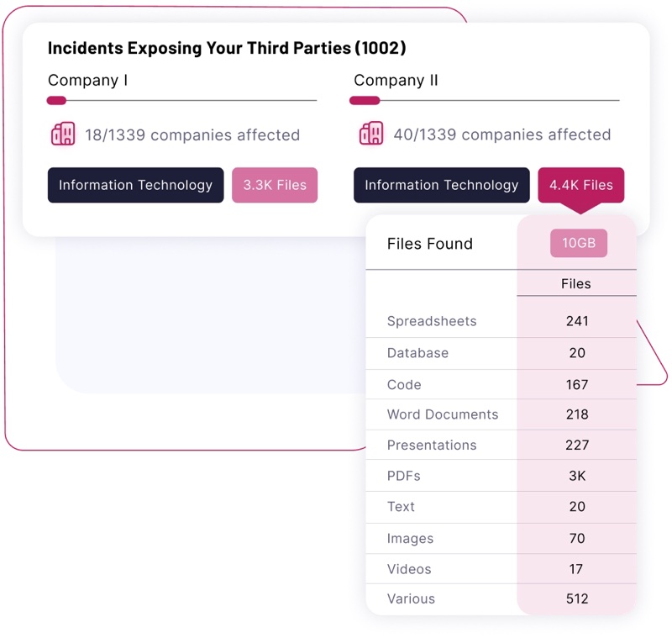Select the Database row
The width and height of the screenshot is (672, 638).
pos(417,353)
